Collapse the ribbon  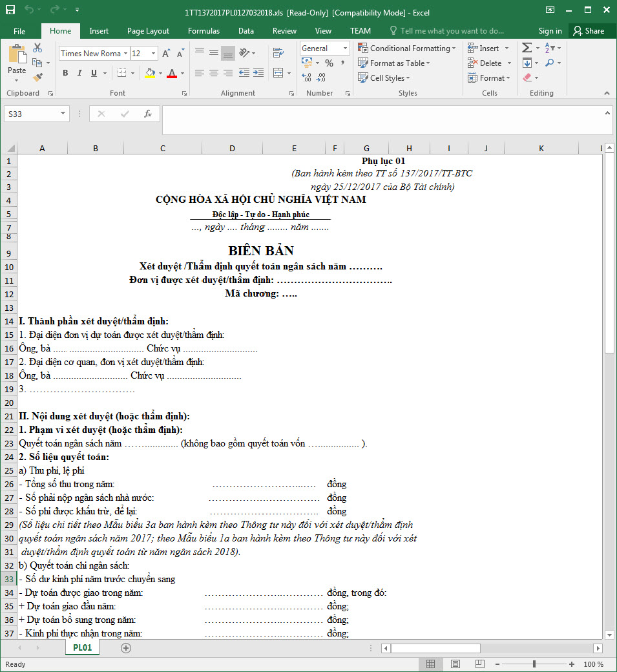pyautogui.click(x=607, y=93)
